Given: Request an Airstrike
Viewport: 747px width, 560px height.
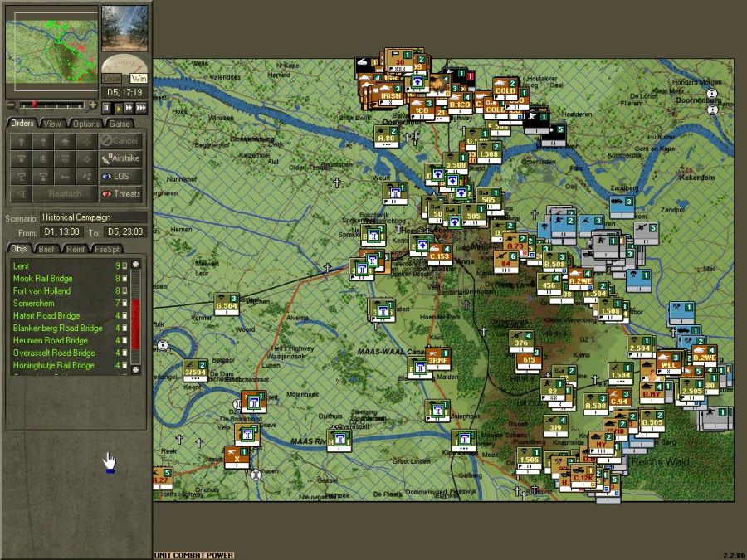Looking at the screenshot, I should pos(120,158).
